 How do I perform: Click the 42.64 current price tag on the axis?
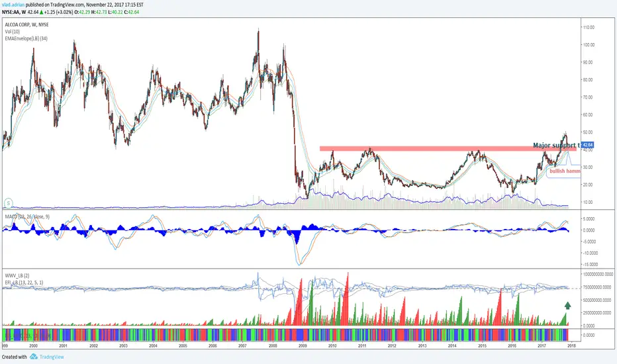pyautogui.click(x=587, y=145)
